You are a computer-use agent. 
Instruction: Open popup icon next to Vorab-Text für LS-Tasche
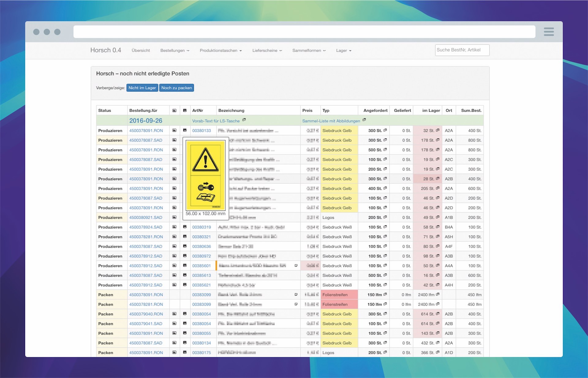tap(244, 120)
